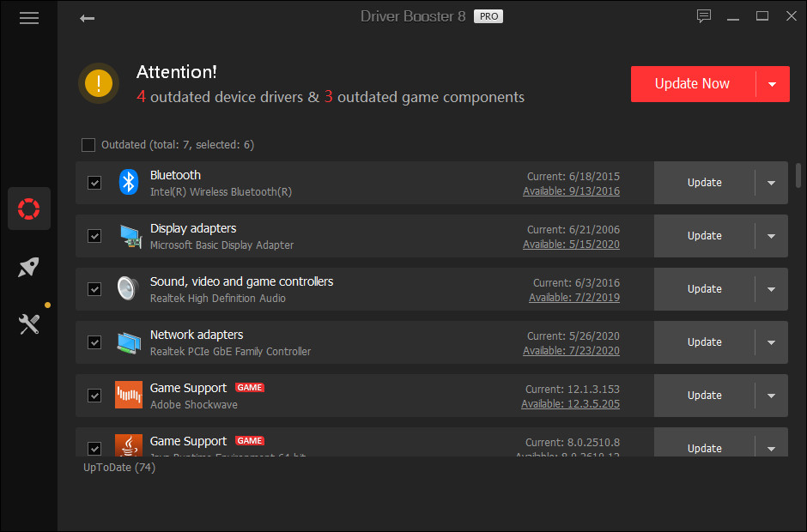Click the GAME badge beside Adobe Shockwave
This screenshot has height=532, width=807.
point(250,388)
